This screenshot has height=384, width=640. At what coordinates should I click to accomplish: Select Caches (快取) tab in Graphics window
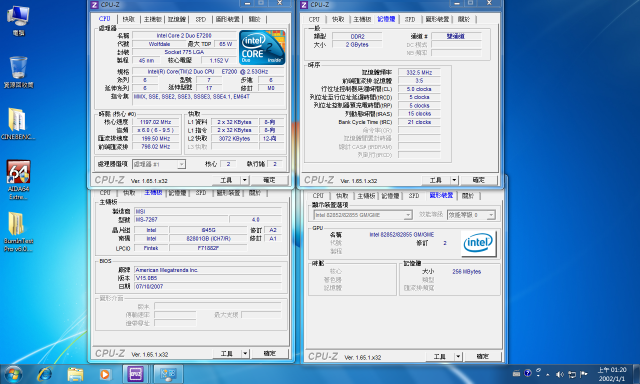click(342, 196)
